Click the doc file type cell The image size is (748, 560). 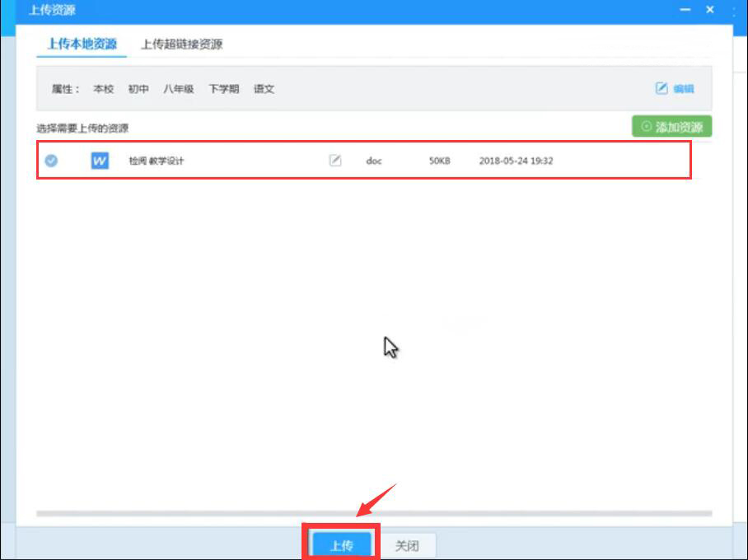pos(374,161)
